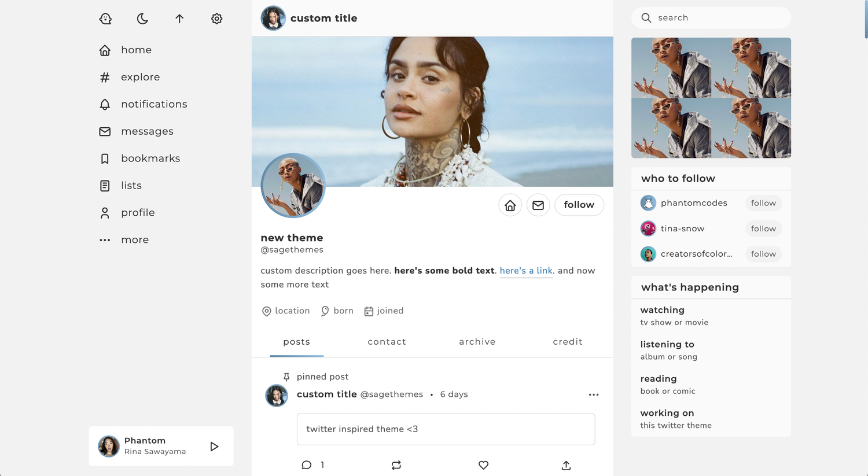Click the dashboard icon at top left

[x=105, y=19]
